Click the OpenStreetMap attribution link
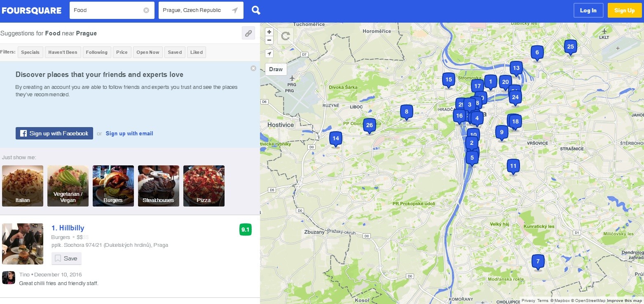 589,301
